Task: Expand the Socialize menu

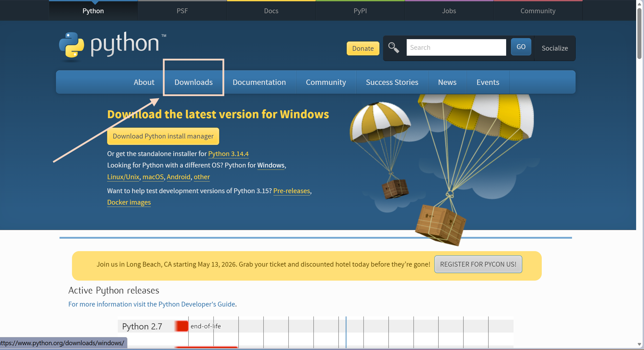Action: click(x=555, y=48)
